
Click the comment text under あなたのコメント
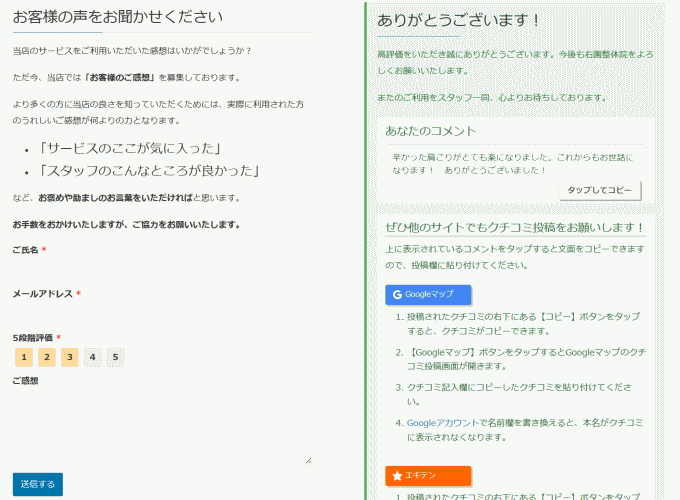[515, 164]
